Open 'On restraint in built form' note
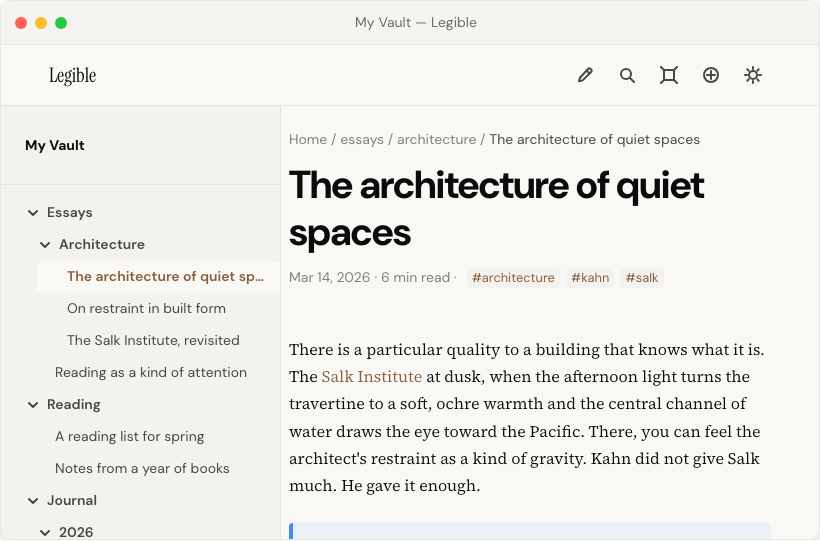 tap(146, 309)
